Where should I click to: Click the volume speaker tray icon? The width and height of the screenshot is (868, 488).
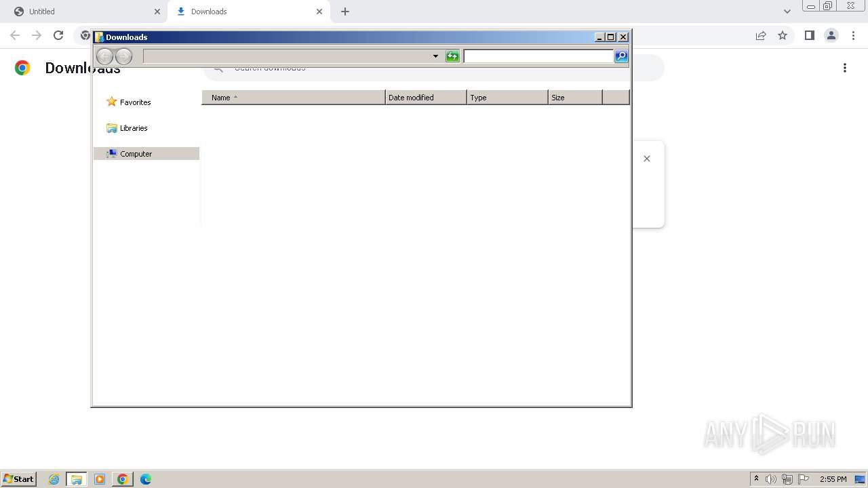point(771,479)
